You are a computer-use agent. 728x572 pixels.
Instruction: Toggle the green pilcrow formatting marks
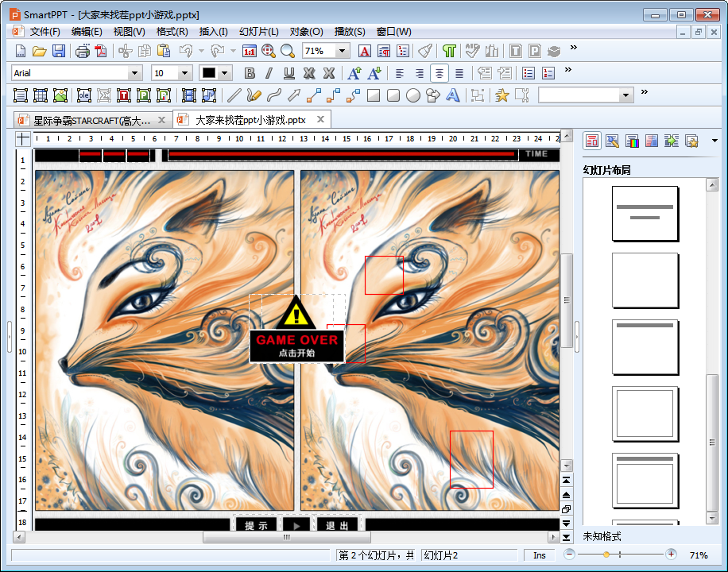449,51
